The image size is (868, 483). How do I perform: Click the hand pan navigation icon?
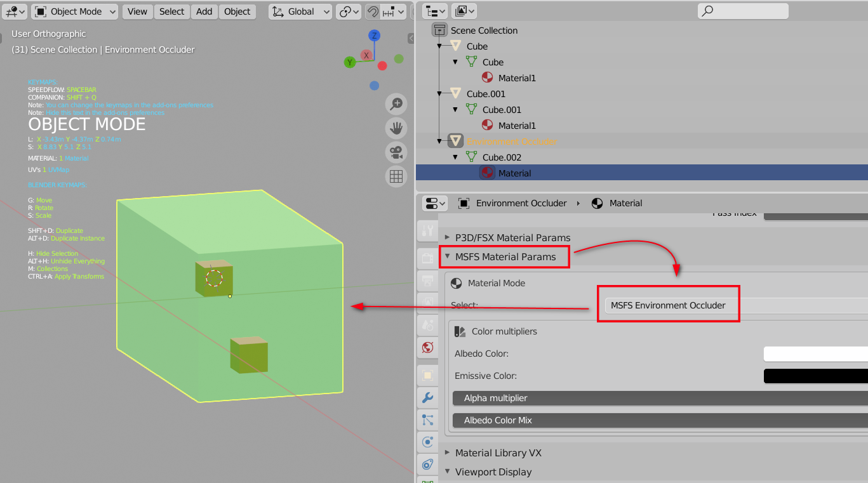[396, 128]
